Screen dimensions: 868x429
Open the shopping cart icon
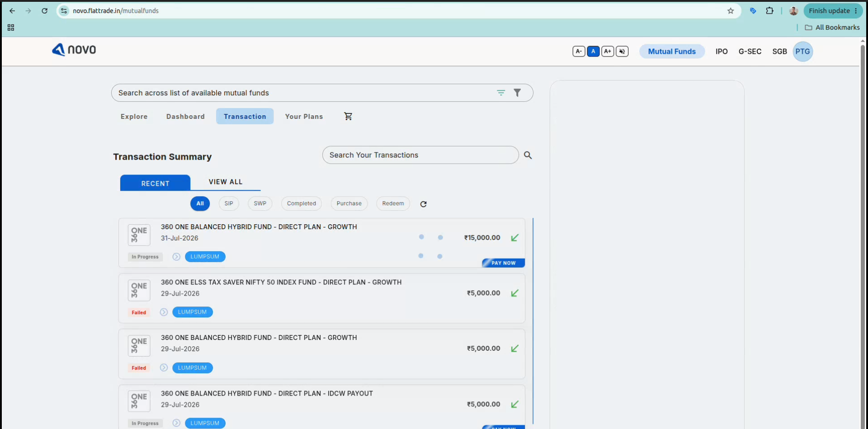point(348,117)
